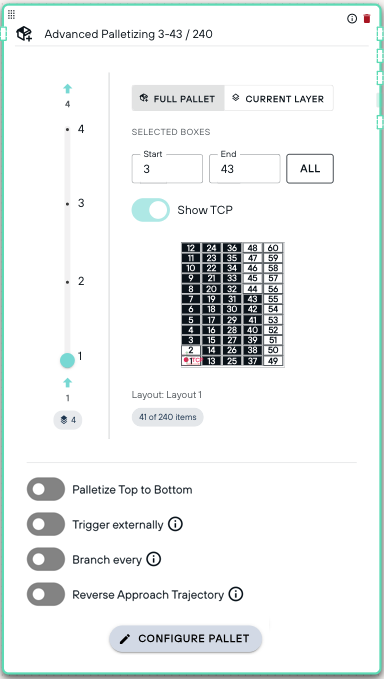Click the Start box number field
This screenshot has width=384, height=679.
pos(167,168)
